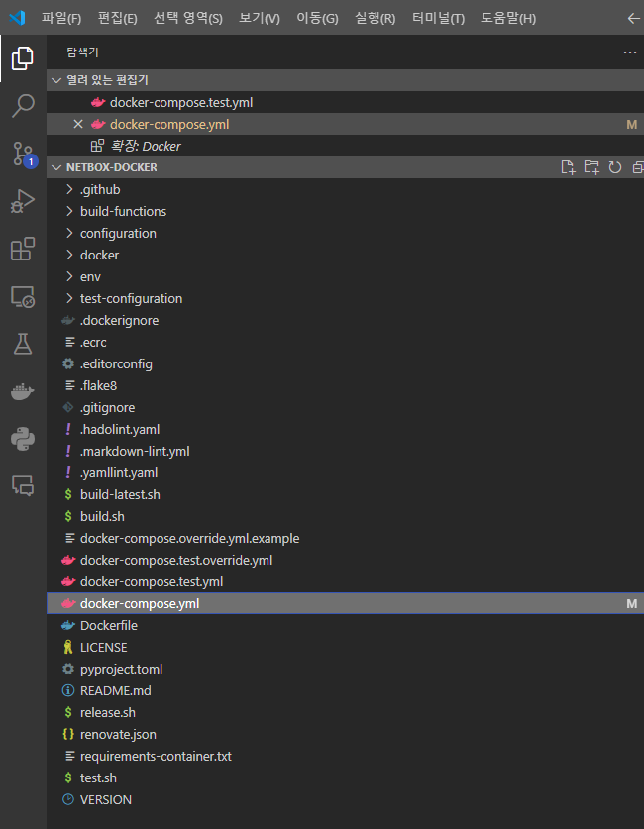The width and height of the screenshot is (644, 829).
Task: Click the New File icon in NETBOX-DOCKER header
Action: coord(568,167)
